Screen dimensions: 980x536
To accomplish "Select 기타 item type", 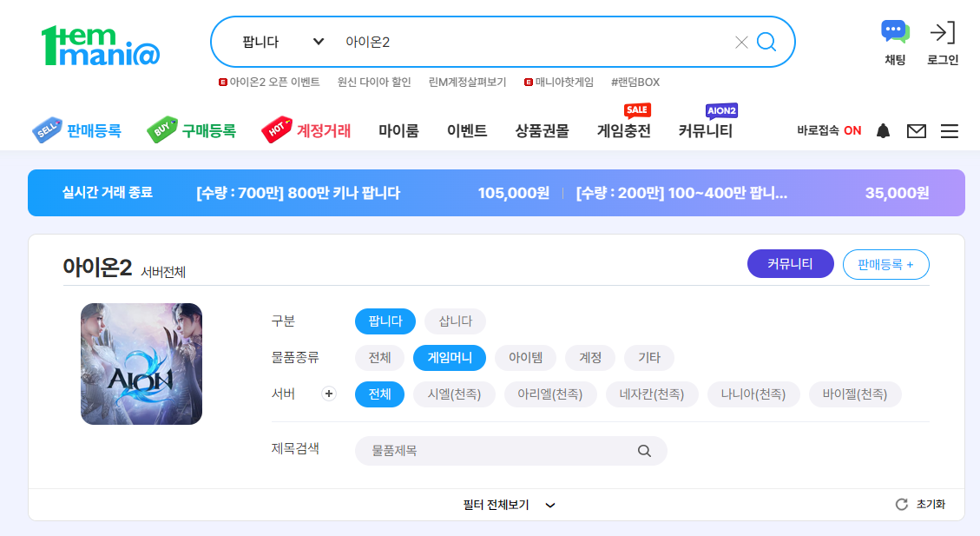I will click(x=648, y=358).
